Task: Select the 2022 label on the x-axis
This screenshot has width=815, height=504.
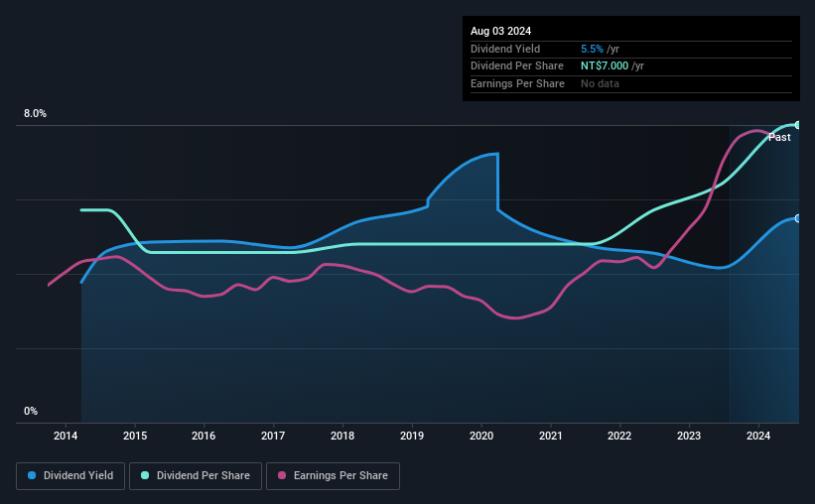Action: tap(619, 436)
